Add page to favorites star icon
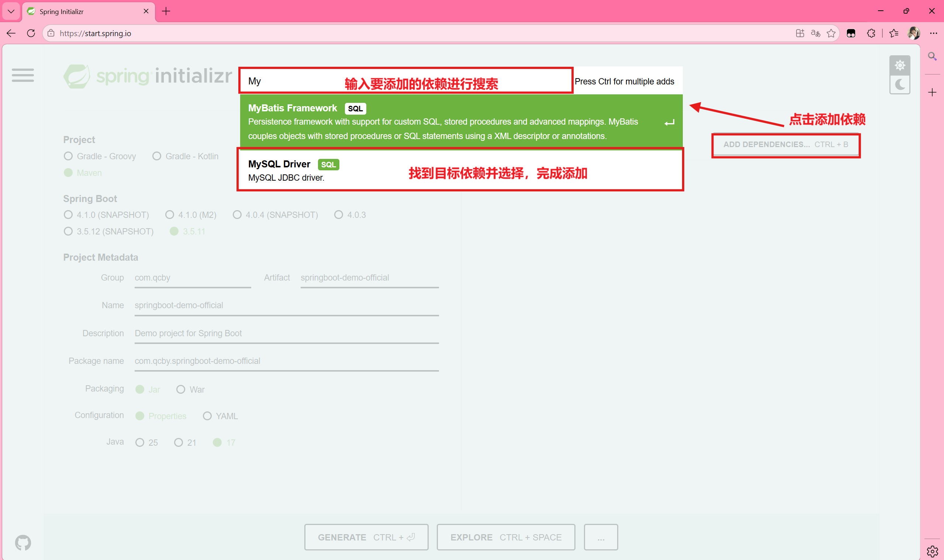The image size is (944, 560). coord(831,33)
